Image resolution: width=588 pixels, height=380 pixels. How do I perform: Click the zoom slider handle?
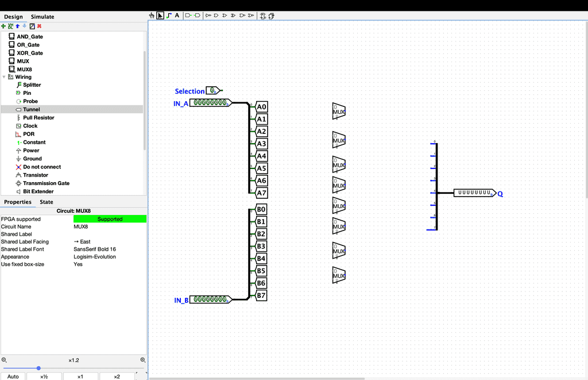(38, 368)
